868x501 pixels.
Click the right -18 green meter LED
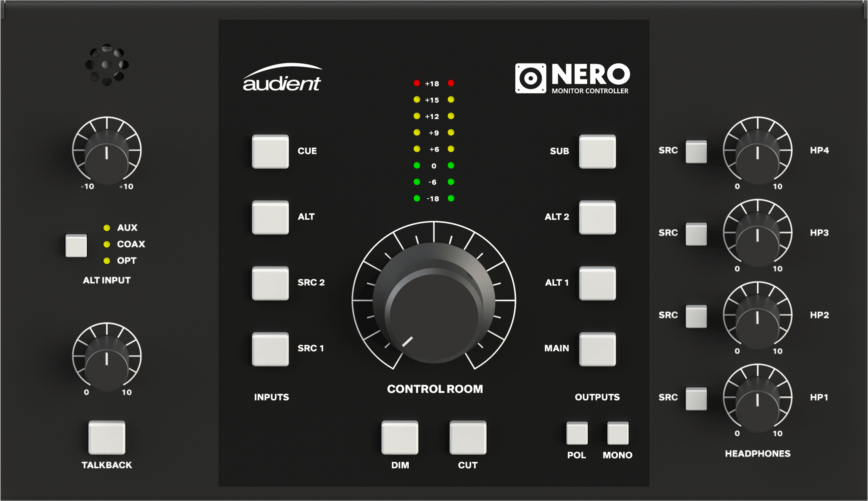point(451,198)
